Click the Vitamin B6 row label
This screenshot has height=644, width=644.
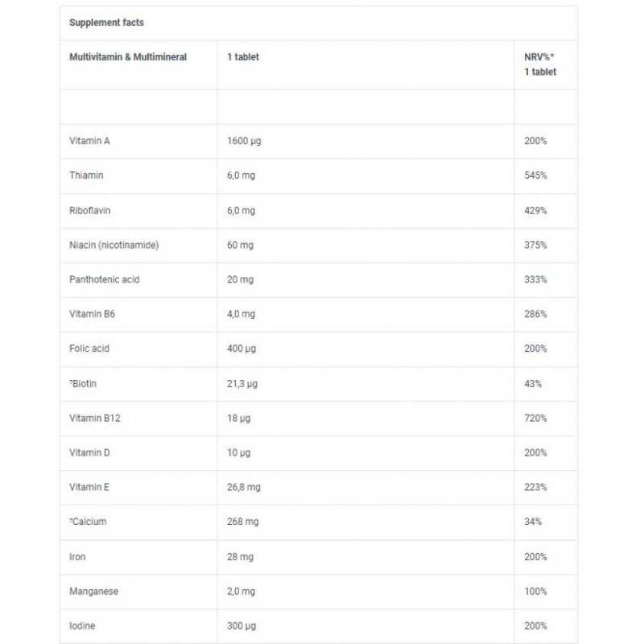[92, 314]
